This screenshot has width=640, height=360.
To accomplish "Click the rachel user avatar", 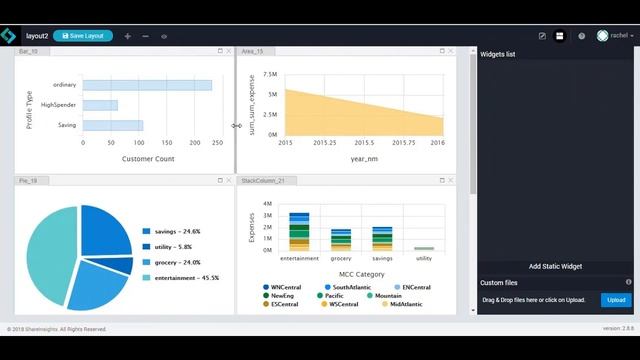I will pos(602,36).
